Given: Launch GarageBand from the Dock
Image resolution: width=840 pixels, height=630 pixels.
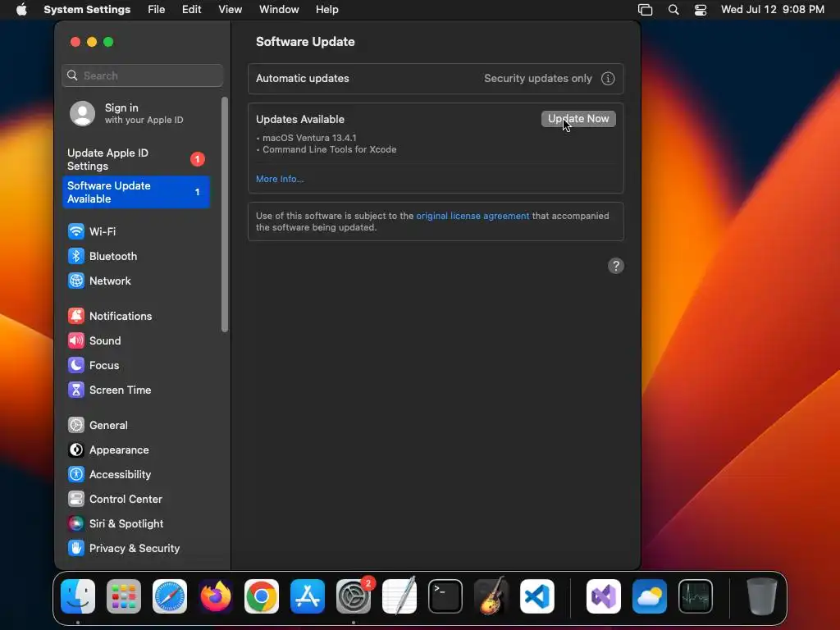Looking at the screenshot, I should (491, 596).
